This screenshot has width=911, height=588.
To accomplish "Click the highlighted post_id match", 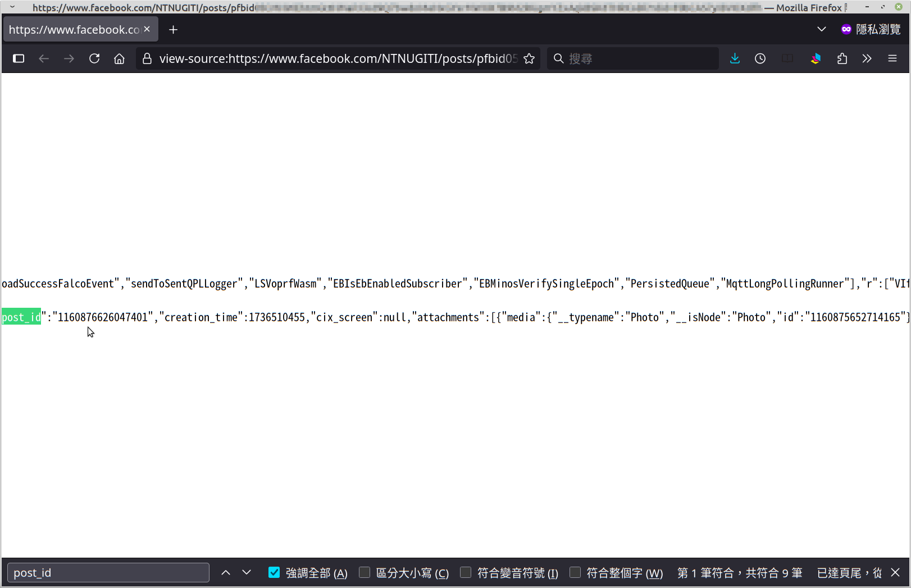I will 21,317.
